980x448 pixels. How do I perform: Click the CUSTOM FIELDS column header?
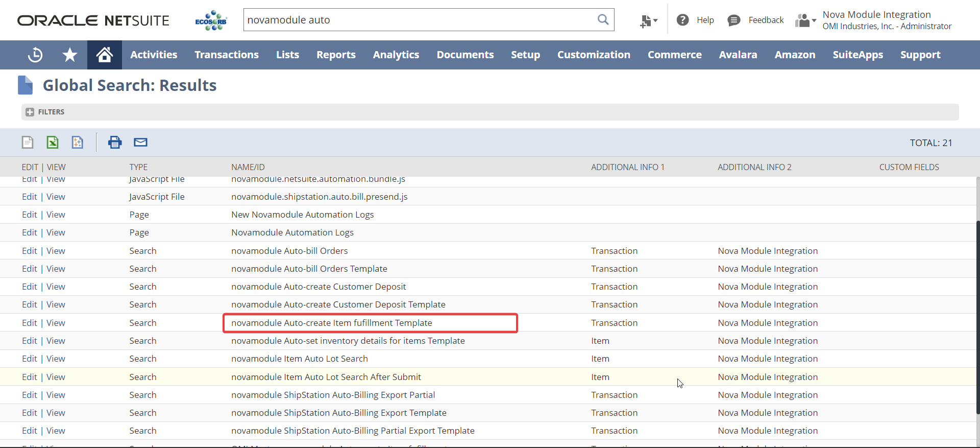pyautogui.click(x=909, y=167)
